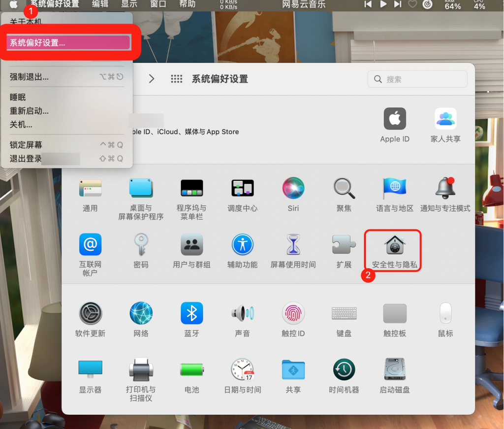Show all preference panes via grid icon
The image size is (504, 429).
click(x=176, y=79)
